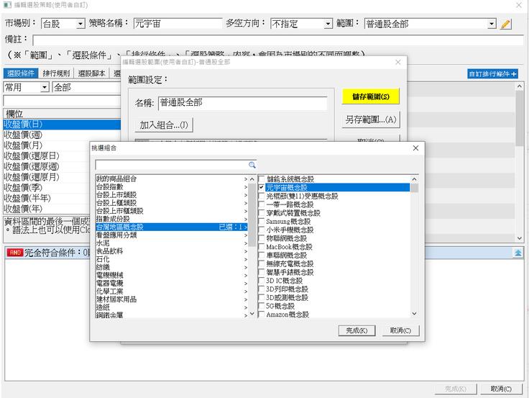
Task: Switch to the 排行規則 tab
Action: coord(56,73)
